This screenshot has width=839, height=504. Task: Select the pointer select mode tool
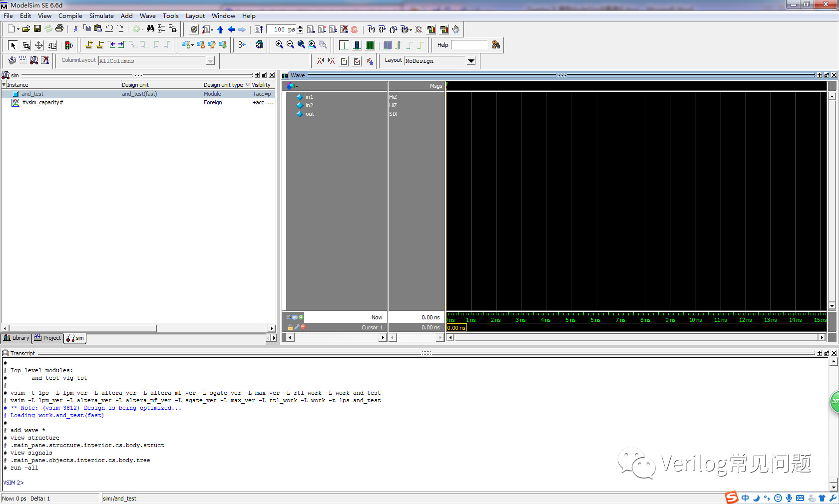13,45
